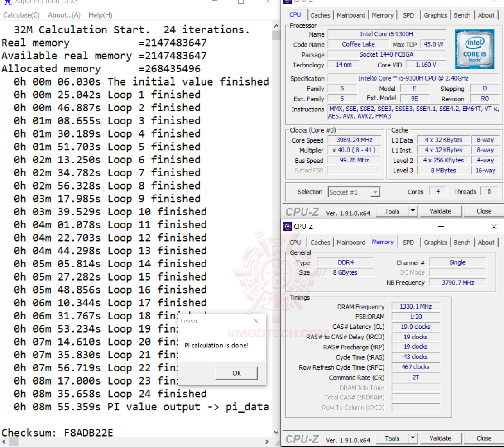Click Validate in lower CPU-Z window
This screenshot has height=447, width=504.
(x=440, y=438)
